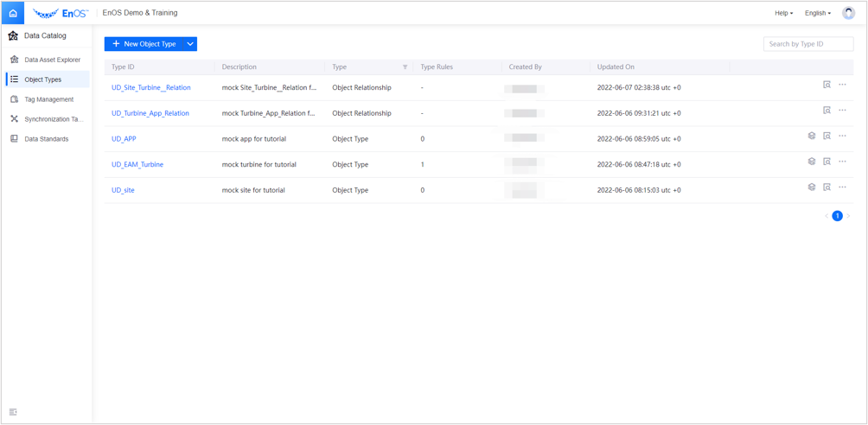Viewport: 868px width, 425px height.
Task: Click the Search by Type ID field
Action: click(x=807, y=44)
